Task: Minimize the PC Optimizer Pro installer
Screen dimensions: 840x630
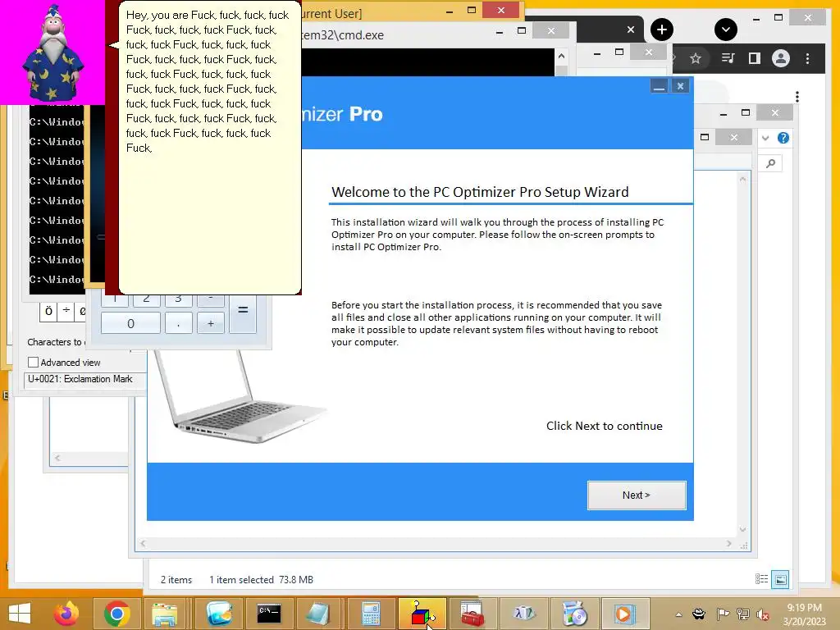Action: pos(659,86)
